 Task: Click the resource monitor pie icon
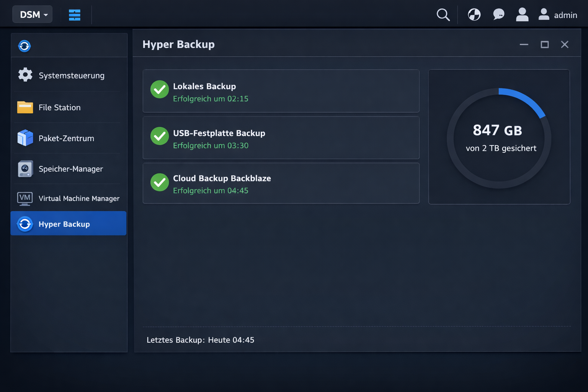pyautogui.click(x=474, y=15)
